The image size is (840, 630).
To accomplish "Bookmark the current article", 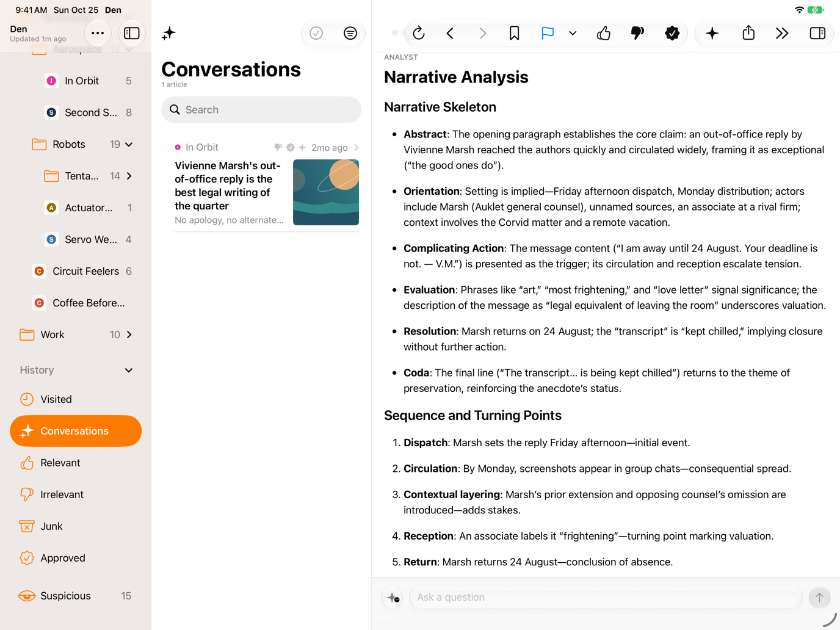I will coord(515,33).
